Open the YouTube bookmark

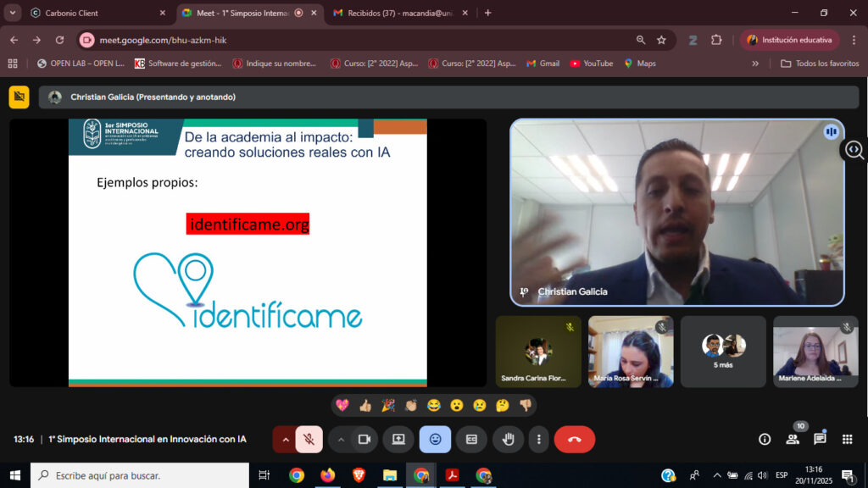(x=591, y=64)
